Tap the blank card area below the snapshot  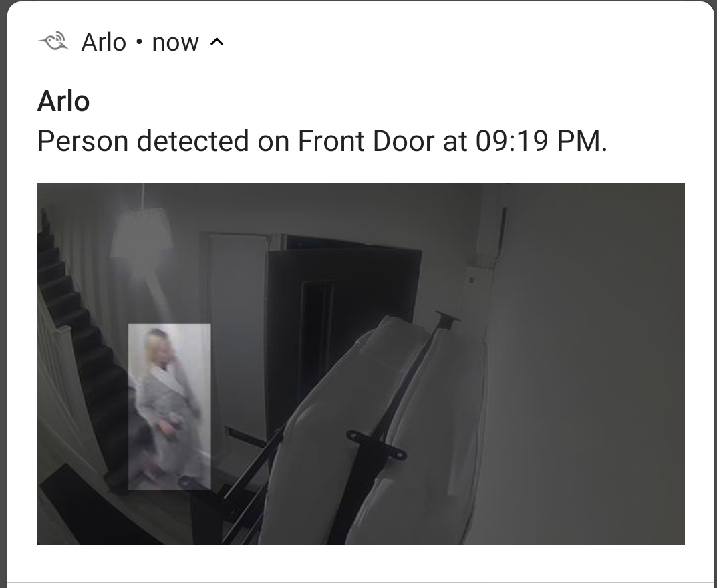pyautogui.click(x=360, y=563)
